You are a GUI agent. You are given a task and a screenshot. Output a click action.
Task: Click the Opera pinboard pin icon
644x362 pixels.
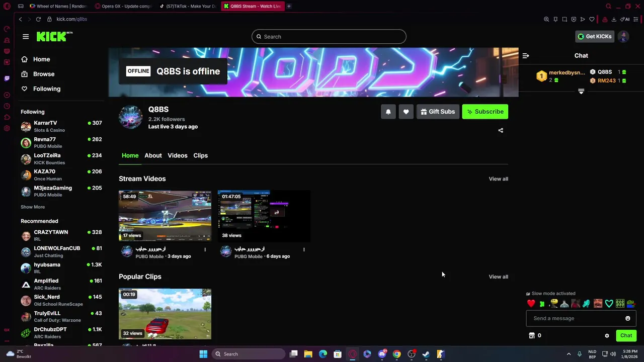pos(555,19)
